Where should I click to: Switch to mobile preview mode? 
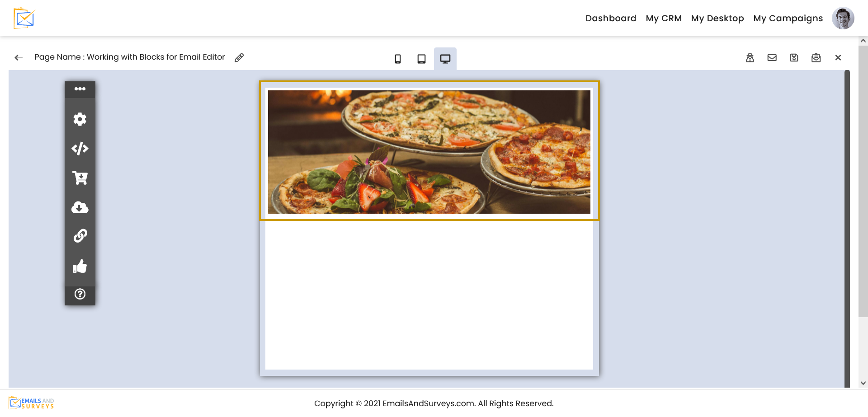click(398, 58)
